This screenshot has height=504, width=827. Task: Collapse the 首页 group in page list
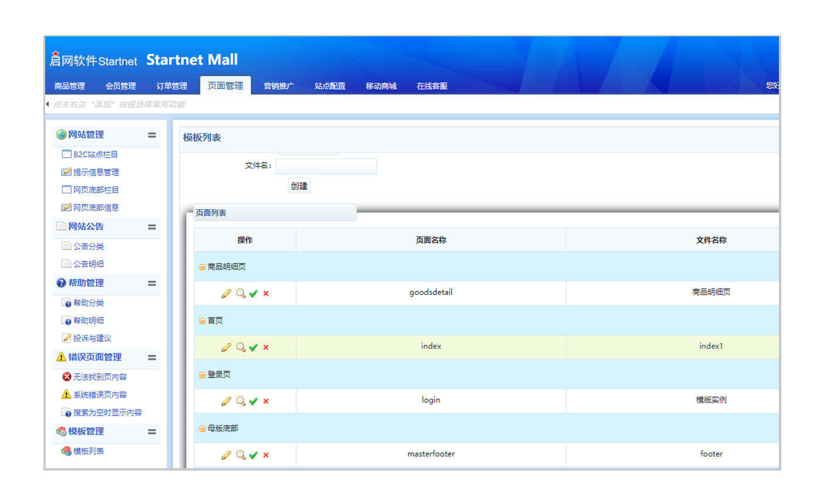tap(202, 321)
